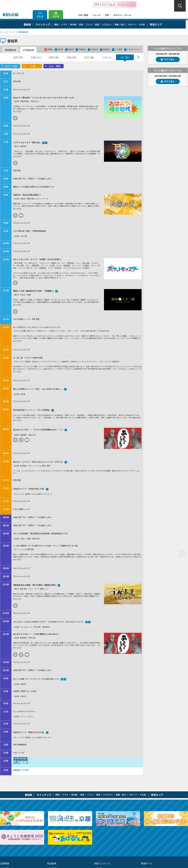188x868 pixels.
Task: Open website globe icon for 比叡の光
Action: [x=15, y=215]
